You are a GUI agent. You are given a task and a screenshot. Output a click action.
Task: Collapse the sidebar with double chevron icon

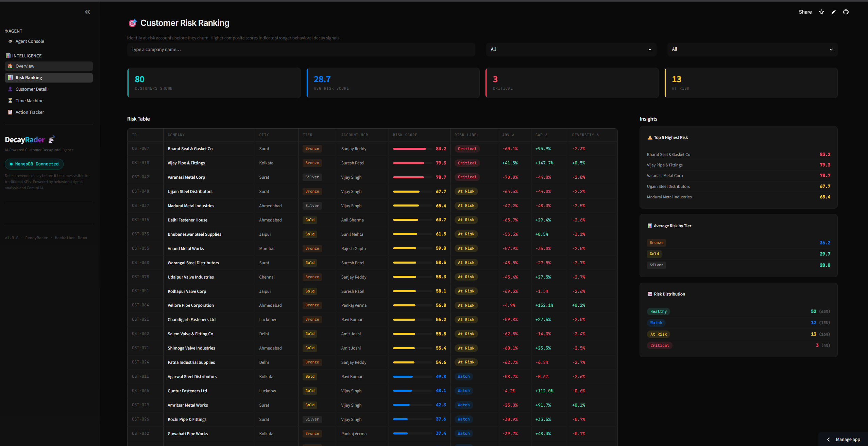pyautogui.click(x=87, y=12)
